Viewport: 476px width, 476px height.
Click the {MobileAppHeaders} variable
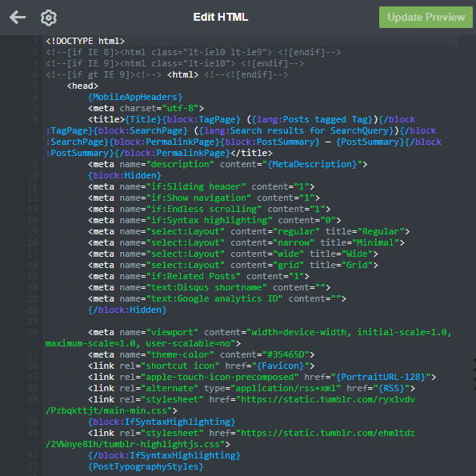(135, 97)
